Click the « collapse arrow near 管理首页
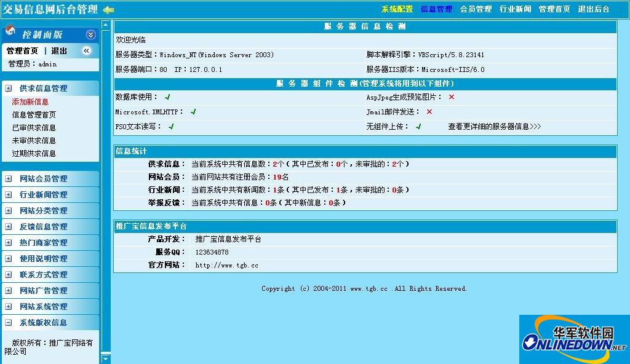This screenshot has width=630, height=364. tap(86, 50)
